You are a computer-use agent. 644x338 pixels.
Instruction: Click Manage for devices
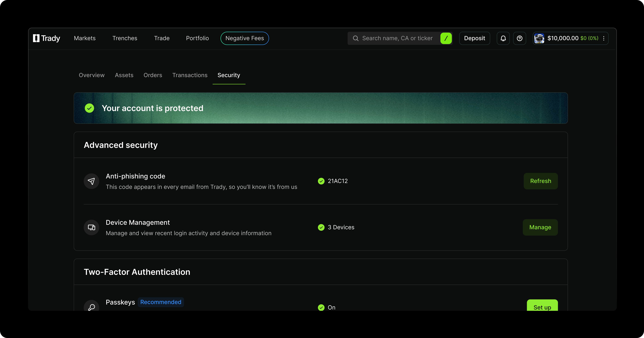point(540,227)
